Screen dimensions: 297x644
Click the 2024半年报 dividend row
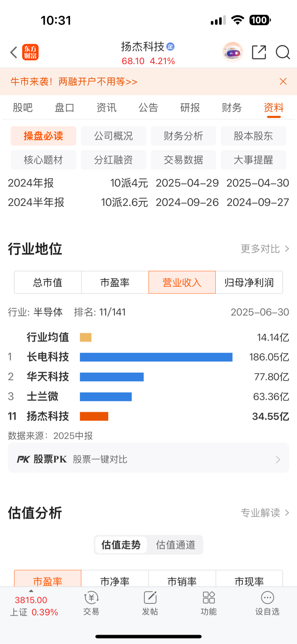click(148, 202)
